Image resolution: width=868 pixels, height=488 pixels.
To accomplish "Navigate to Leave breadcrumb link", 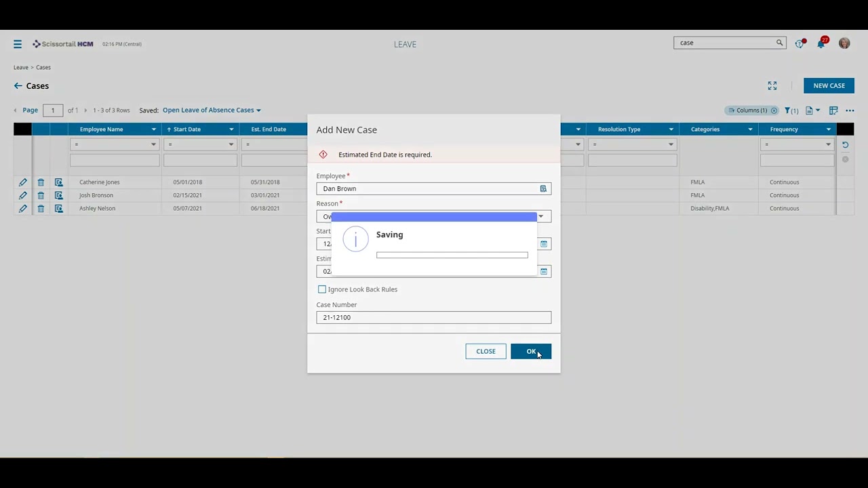I will [20, 67].
